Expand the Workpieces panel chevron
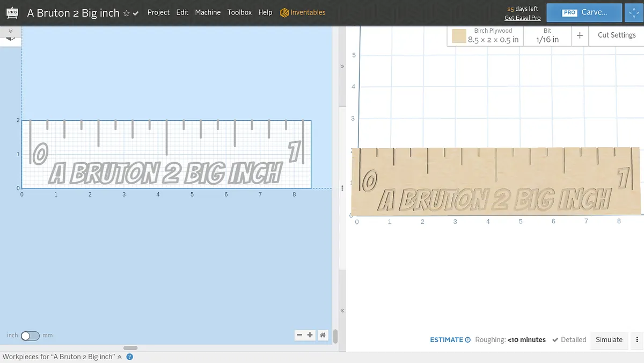The width and height of the screenshot is (644, 363). tap(120, 357)
